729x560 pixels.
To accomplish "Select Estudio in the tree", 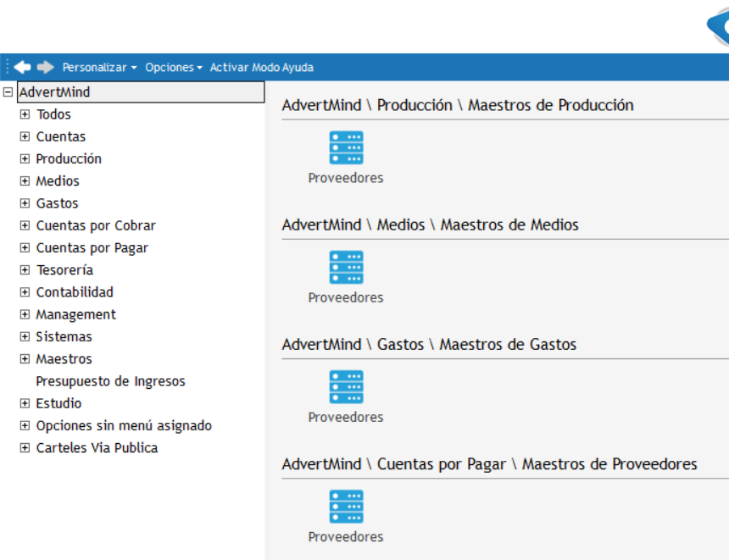I will tap(58, 403).
